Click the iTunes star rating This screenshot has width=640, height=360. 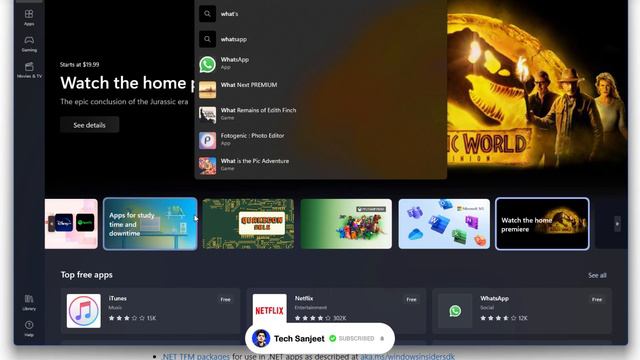pos(132,318)
